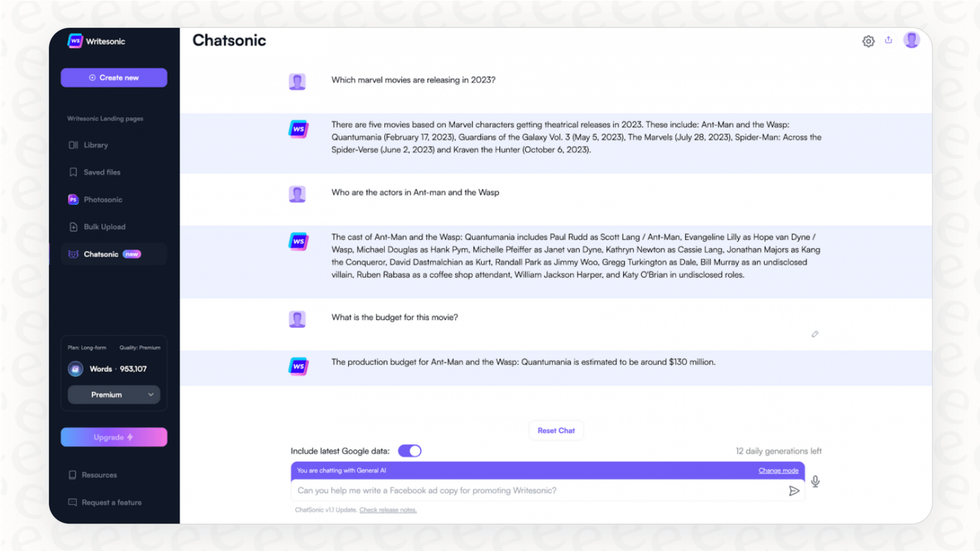This screenshot has height=551, width=980.
Task: Click the Change mode link
Action: point(778,471)
